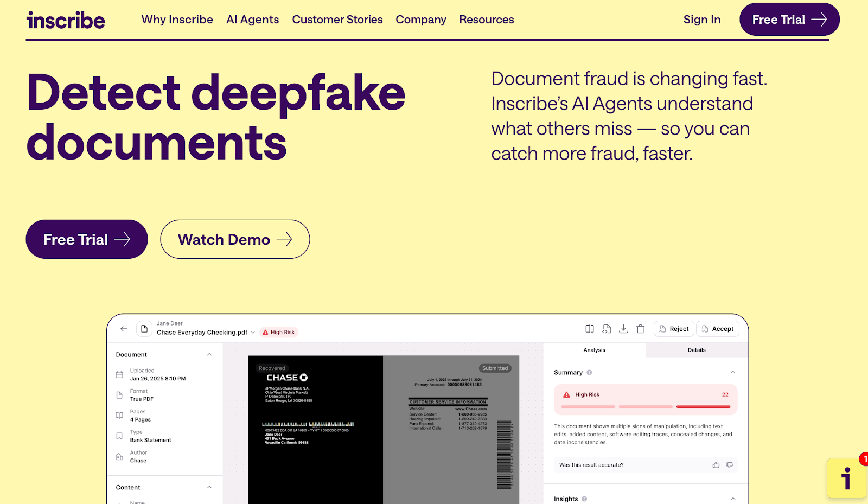Click the thumbs down icon
This screenshot has height=504, width=868.
729,465
